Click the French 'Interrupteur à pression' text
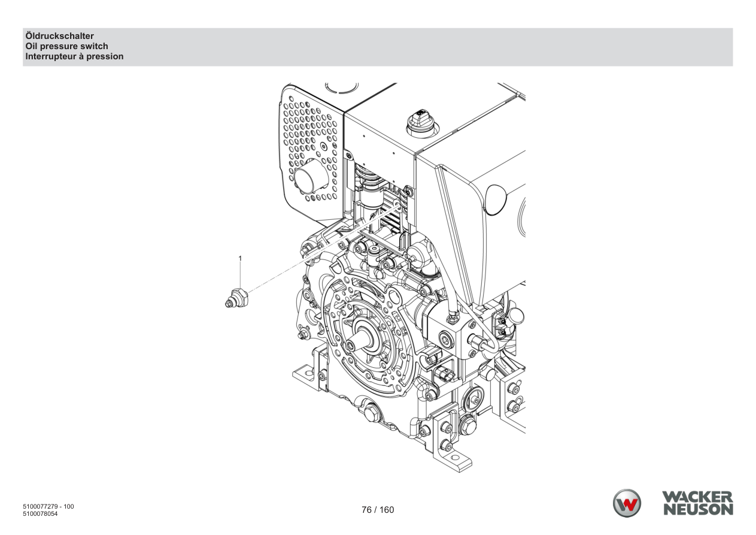Screen dimensions: 756x535 pos(74,56)
